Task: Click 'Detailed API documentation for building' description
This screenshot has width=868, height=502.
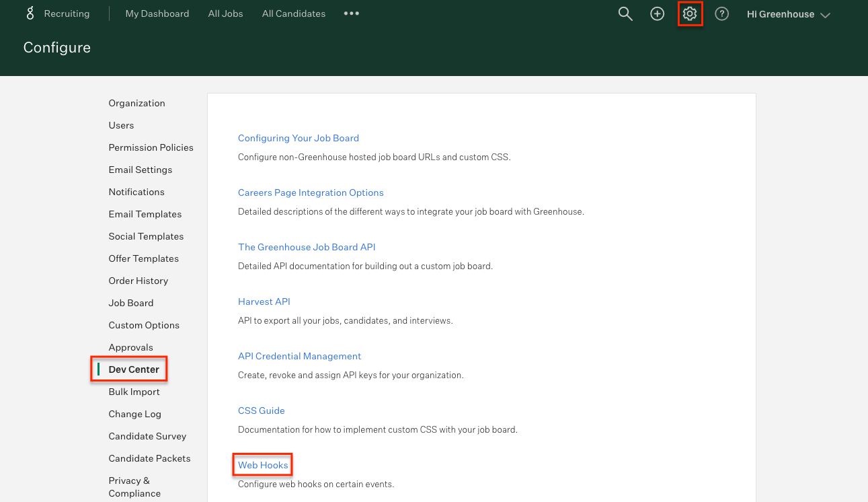Action: pos(366,266)
